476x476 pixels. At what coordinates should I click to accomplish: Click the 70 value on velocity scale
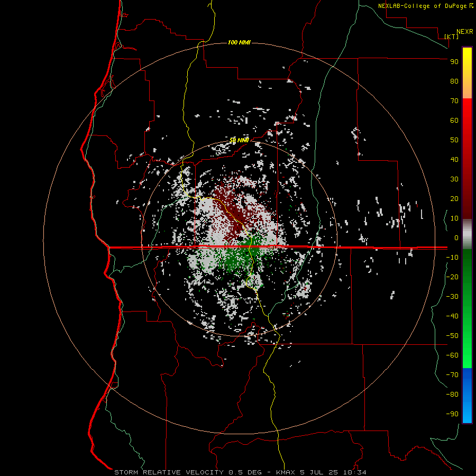[x=454, y=101]
